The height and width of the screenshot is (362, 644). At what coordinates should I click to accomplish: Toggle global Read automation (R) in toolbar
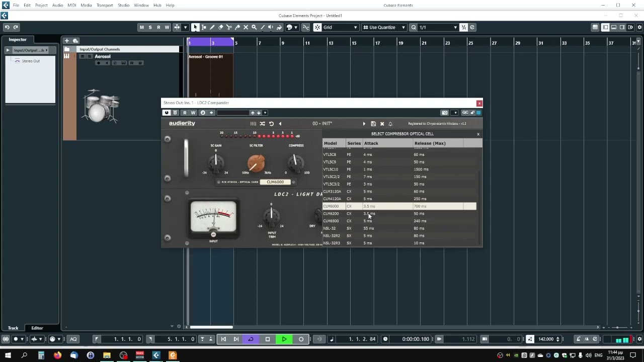tap(158, 27)
